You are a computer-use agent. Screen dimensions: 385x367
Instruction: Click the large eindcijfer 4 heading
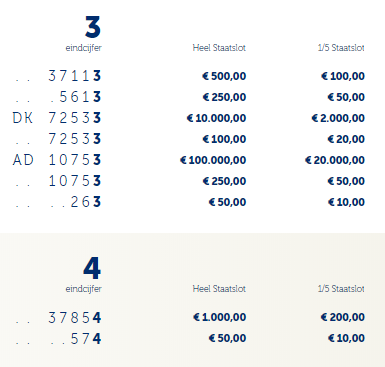tap(92, 268)
